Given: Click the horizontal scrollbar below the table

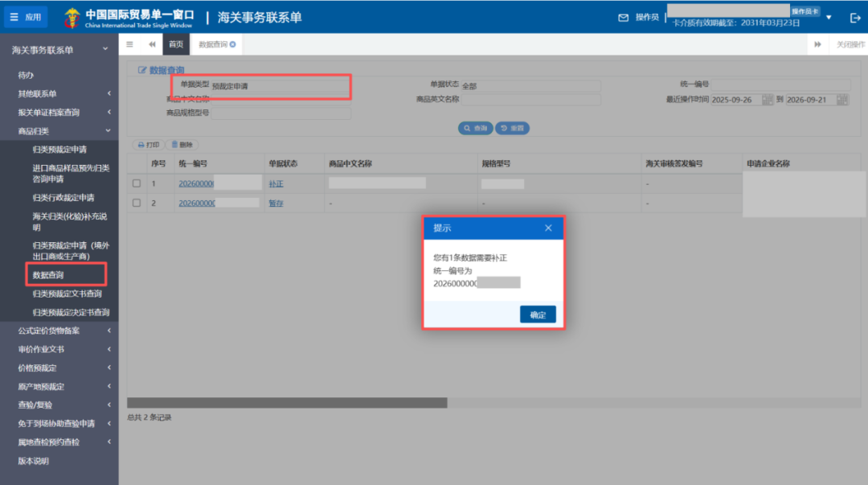Looking at the screenshot, I should point(287,402).
